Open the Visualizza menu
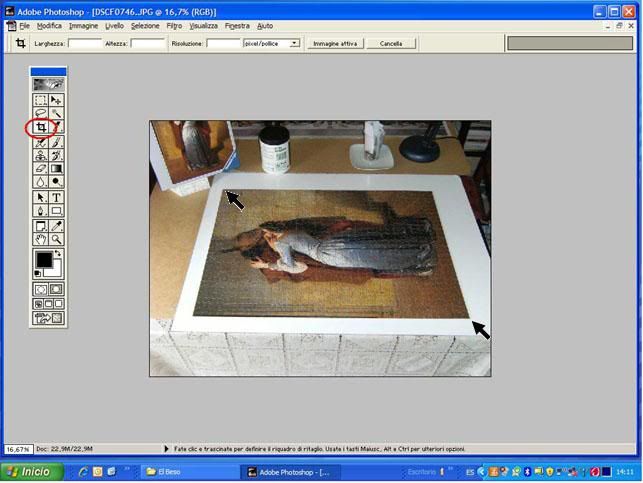This screenshot has height=483, width=643. click(x=203, y=26)
